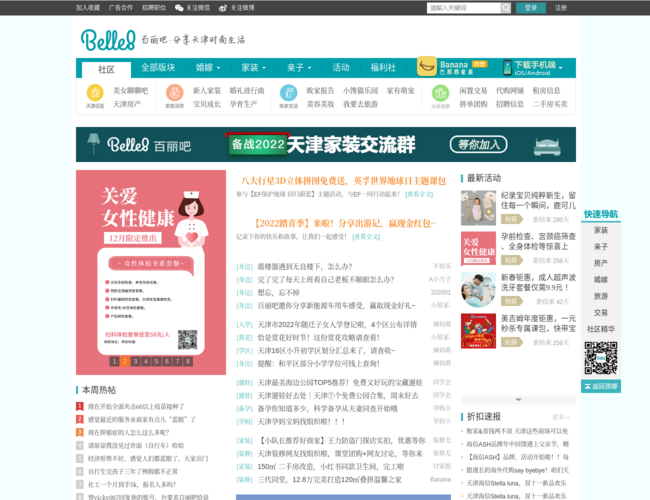Click the 登录 login button
This screenshot has width=650, height=500.
(x=531, y=8)
